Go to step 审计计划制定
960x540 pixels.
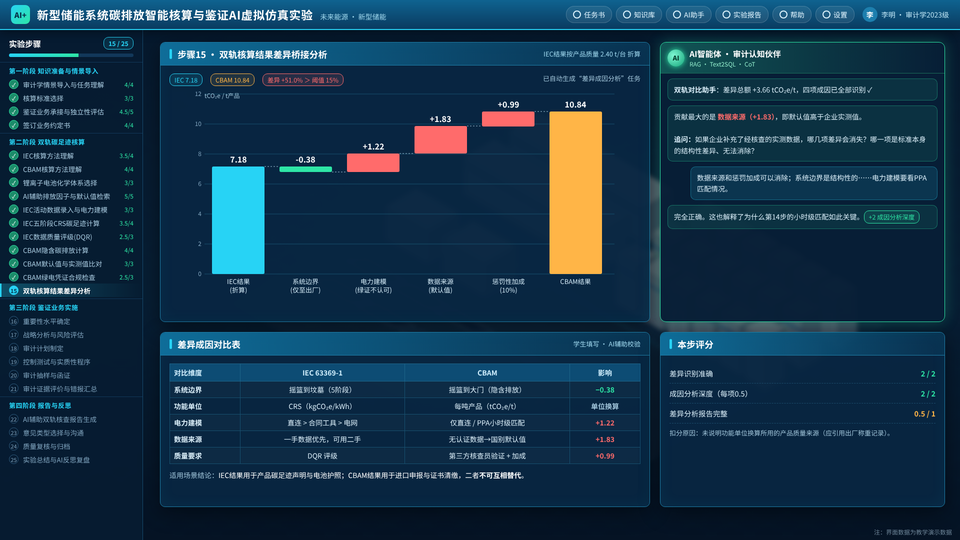(x=71, y=348)
